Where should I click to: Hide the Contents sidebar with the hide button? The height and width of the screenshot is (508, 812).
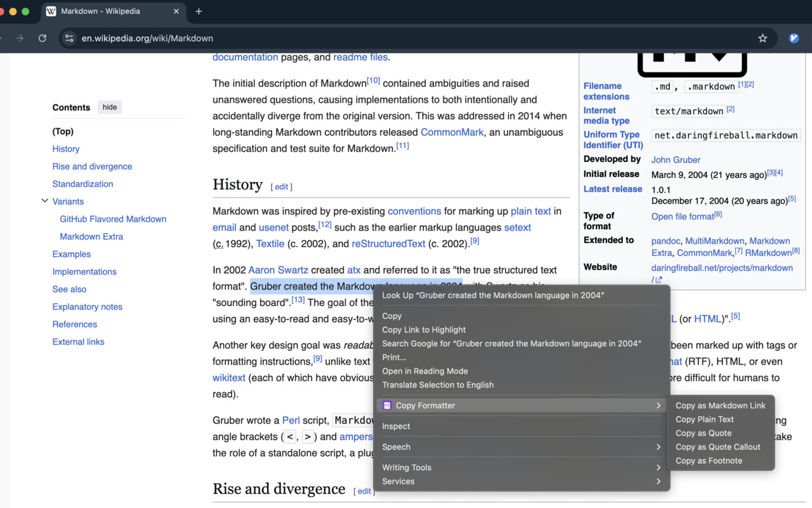[x=110, y=107]
